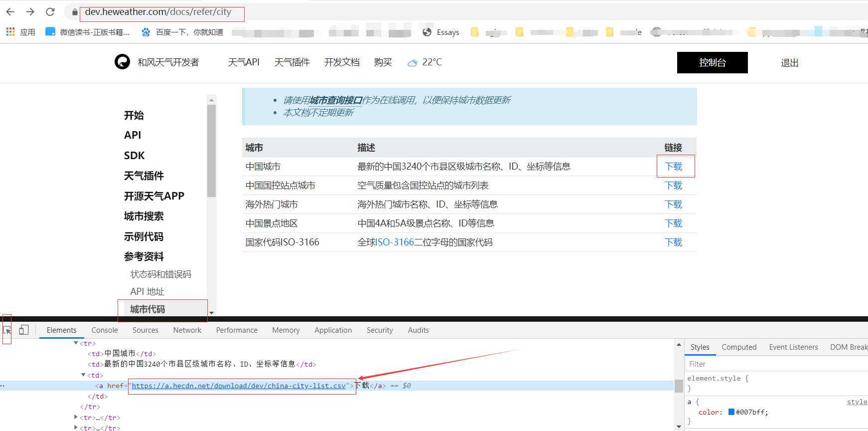The image size is (868, 431).
Task: Select 城市代码 in sidebar
Action: click(147, 309)
